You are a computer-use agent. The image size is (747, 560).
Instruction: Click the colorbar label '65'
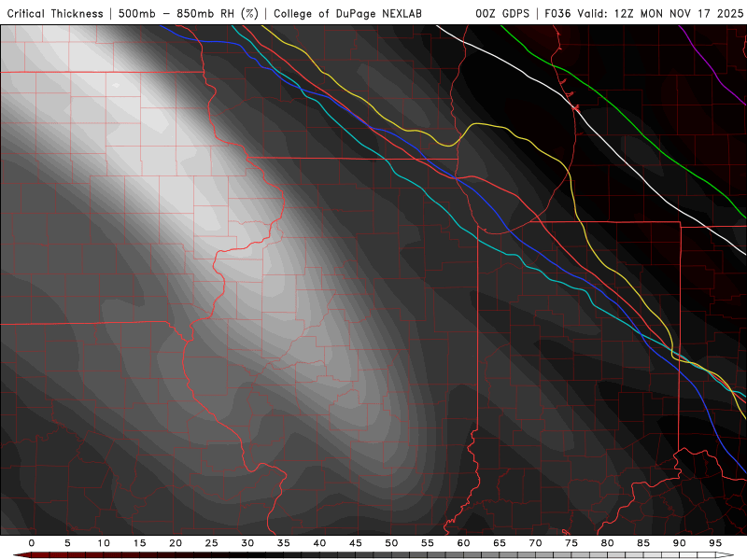pos(500,543)
